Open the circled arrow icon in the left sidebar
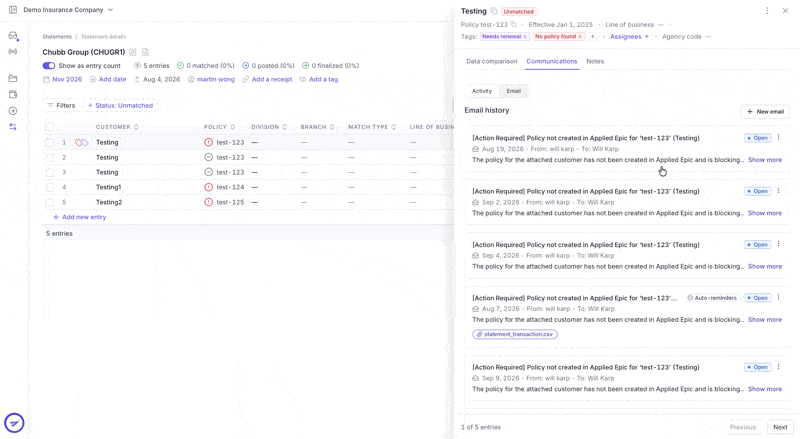Screen dimensions: 800x439 click(13, 111)
